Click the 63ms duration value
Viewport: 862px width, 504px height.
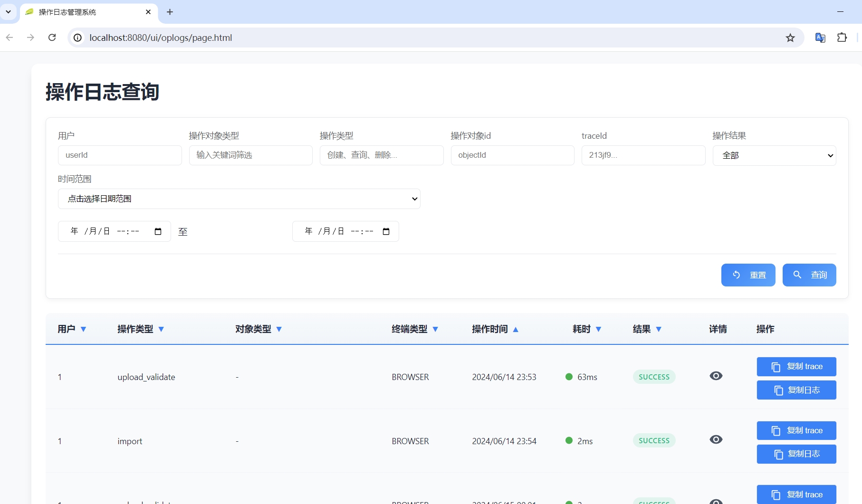(587, 377)
